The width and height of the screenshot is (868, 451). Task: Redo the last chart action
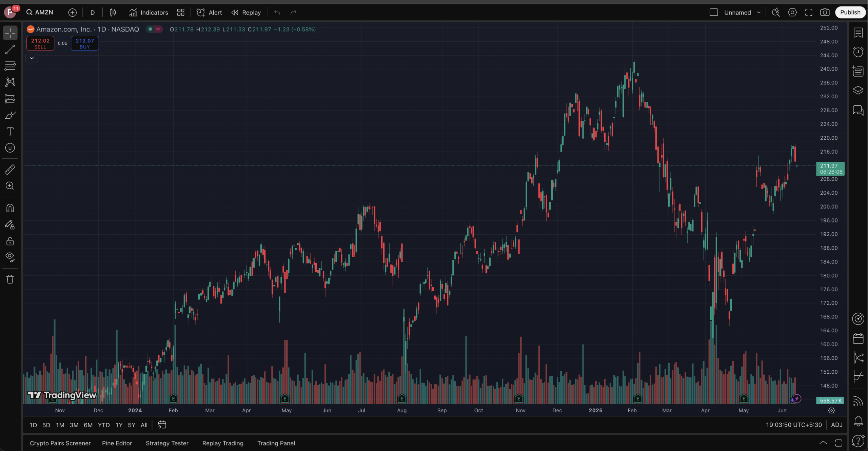(294, 13)
